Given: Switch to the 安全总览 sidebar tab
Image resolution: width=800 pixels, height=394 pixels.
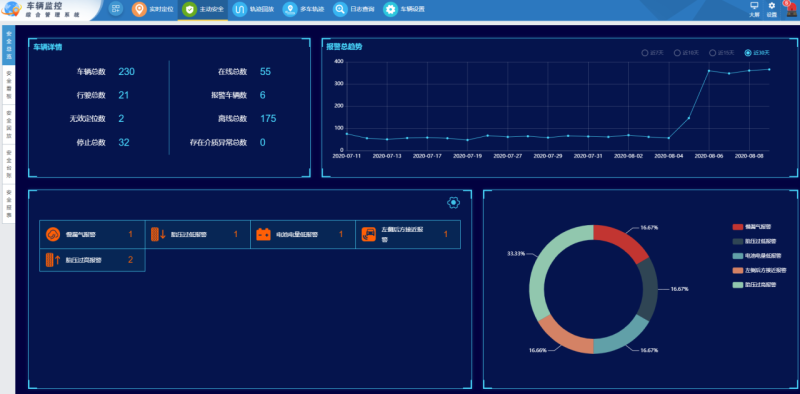Looking at the screenshot, I should [x=9, y=44].
